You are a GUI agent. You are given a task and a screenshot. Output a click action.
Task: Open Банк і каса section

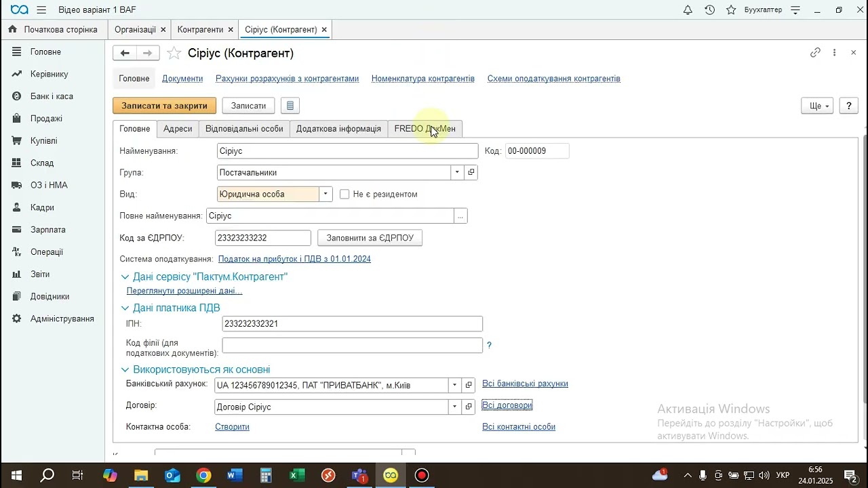tap(52, 96)
